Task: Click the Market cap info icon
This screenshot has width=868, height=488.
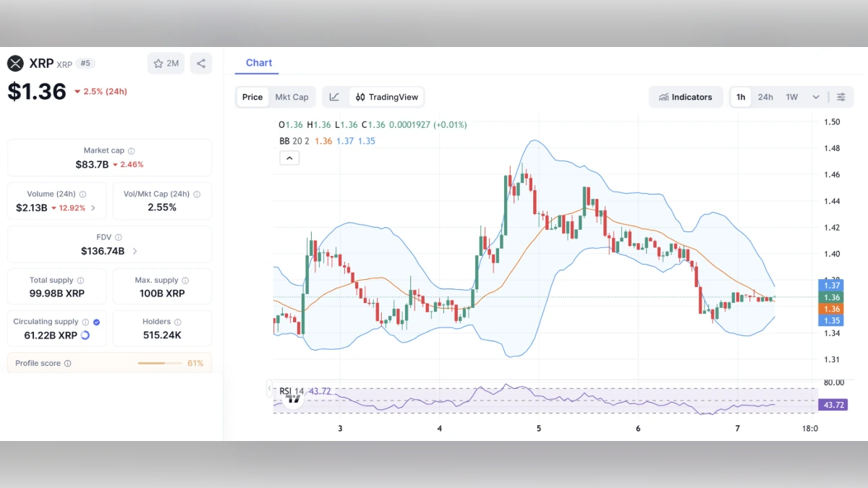Action: coord(130,150)
